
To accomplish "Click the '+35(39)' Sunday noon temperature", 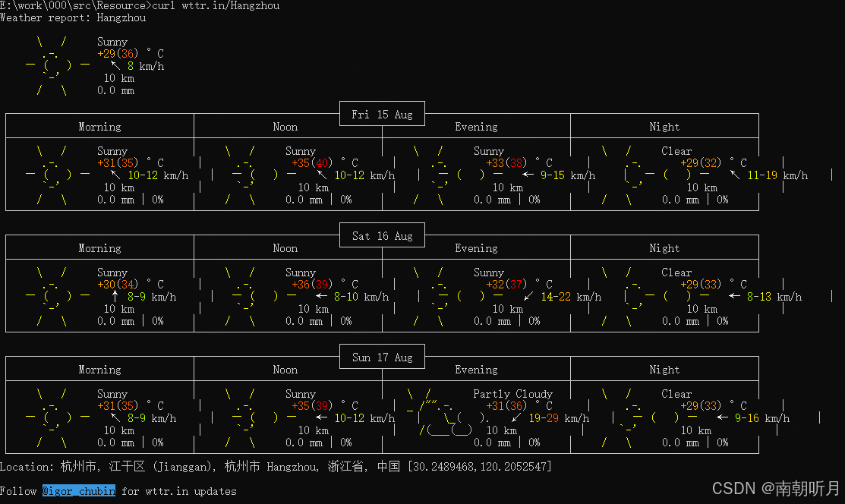I will 312,405.
